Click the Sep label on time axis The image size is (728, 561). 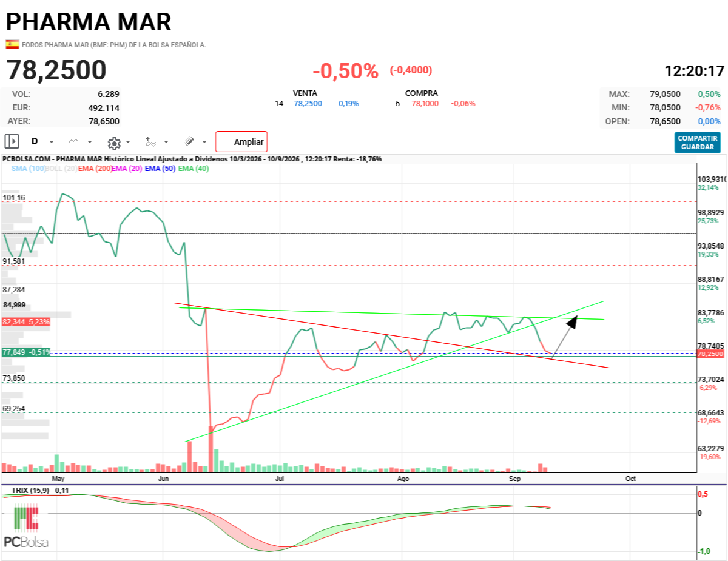click(515, 479)
